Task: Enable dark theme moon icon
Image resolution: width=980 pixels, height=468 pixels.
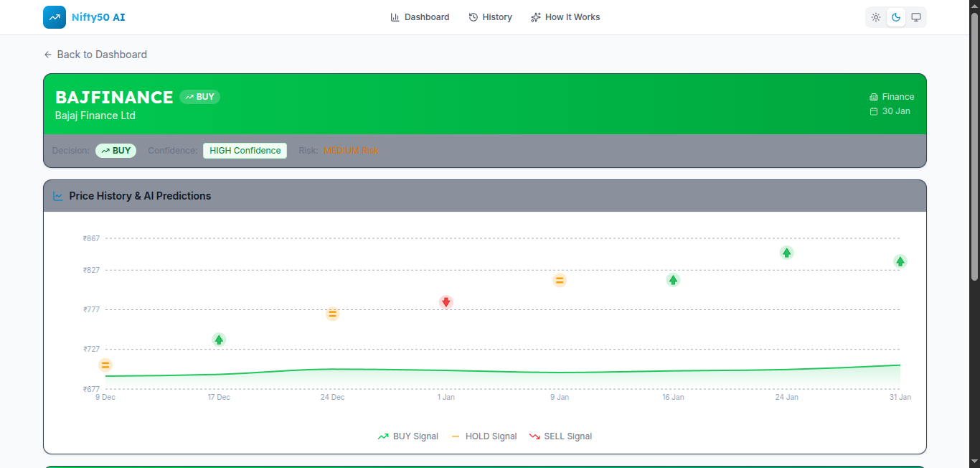Action: (x=896, y=17)
